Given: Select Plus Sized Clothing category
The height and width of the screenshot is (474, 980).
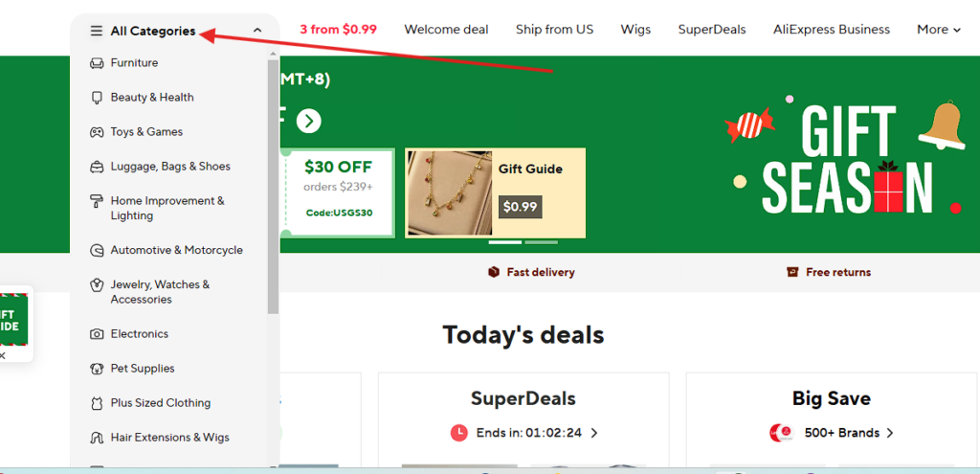Looking at the screenshot, I should [x=160, y=403].
